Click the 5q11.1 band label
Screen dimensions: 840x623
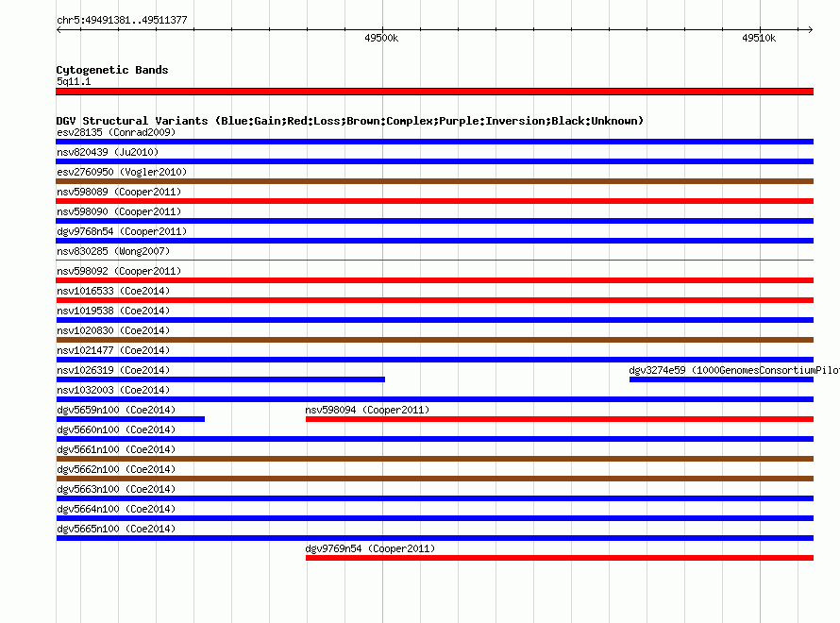(x=74, y=81)
